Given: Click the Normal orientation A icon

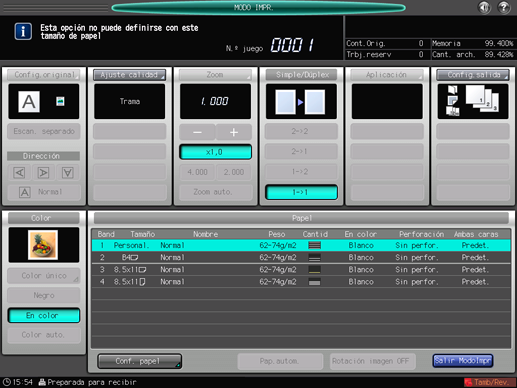Looking at the screenshot, I should [25, 192].
